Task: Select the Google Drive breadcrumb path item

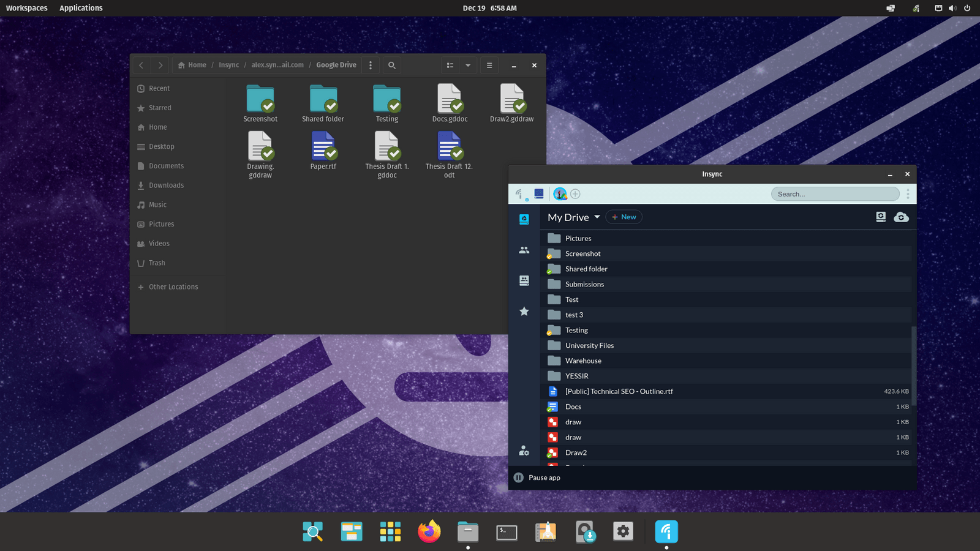Action: [x=336, y=64]
